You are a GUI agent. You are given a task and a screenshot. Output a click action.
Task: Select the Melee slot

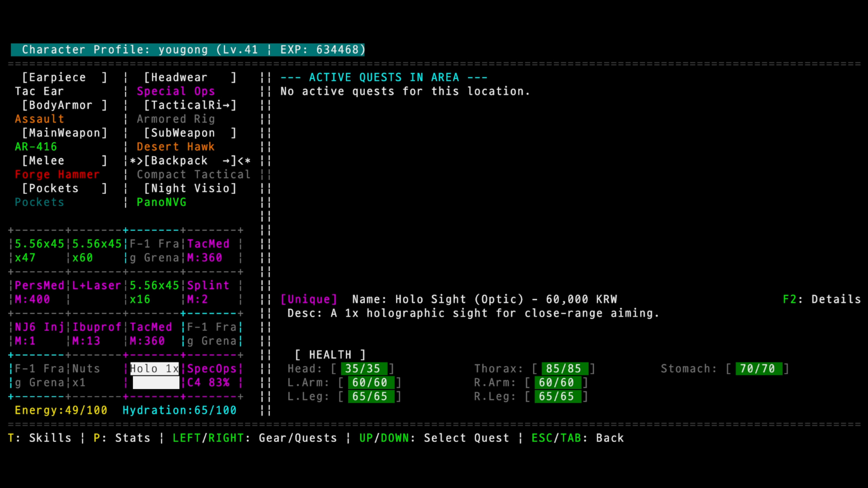[64, 161]
